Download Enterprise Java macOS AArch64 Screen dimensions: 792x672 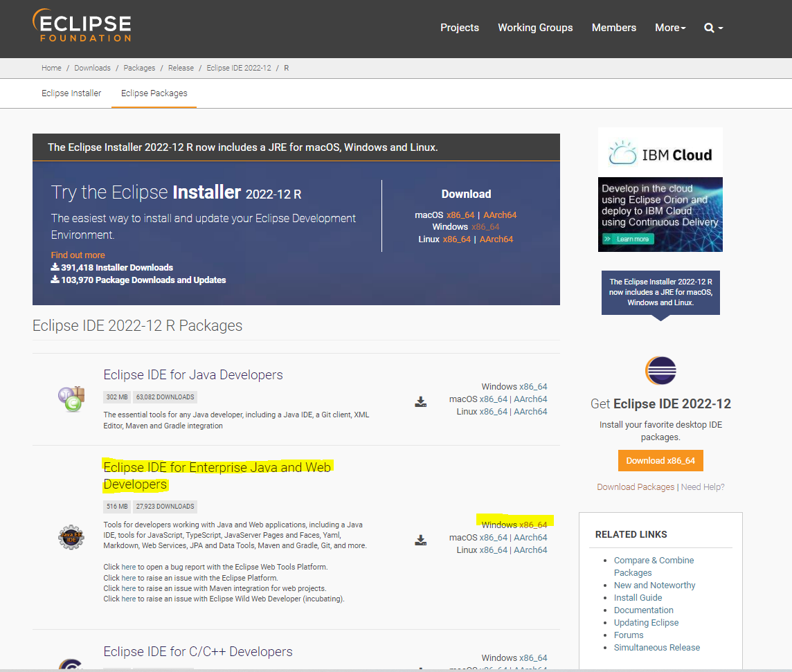tap(530, 538)
